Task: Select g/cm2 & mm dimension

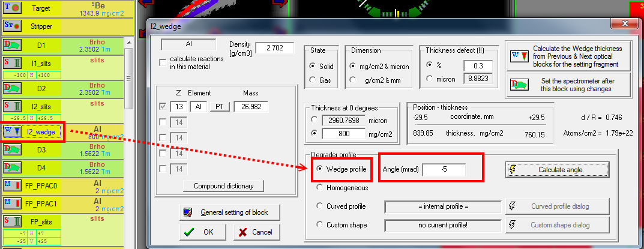Action: click(354, 80)
